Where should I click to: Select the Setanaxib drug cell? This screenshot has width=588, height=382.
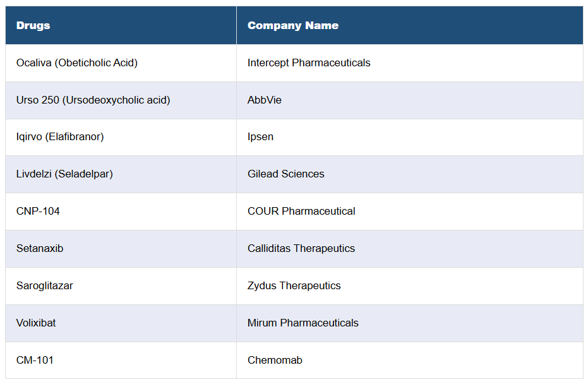pos(40,249)
